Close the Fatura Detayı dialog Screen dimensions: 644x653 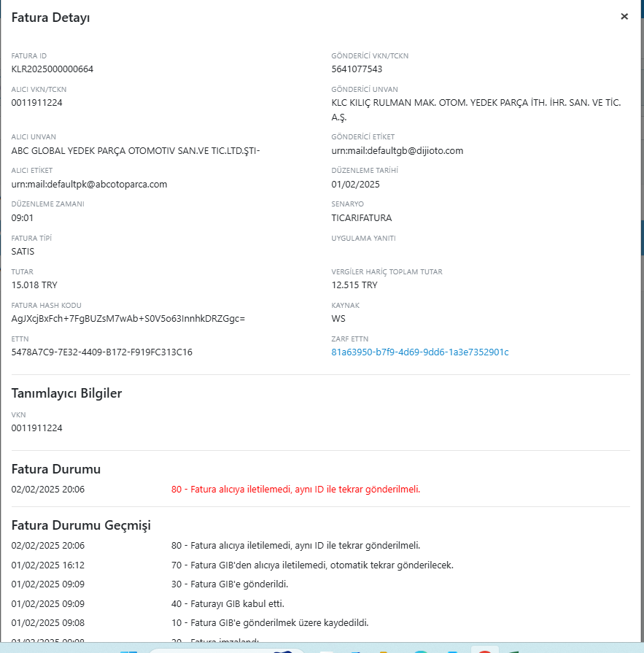pyautogui.click(x=624, y=16)
